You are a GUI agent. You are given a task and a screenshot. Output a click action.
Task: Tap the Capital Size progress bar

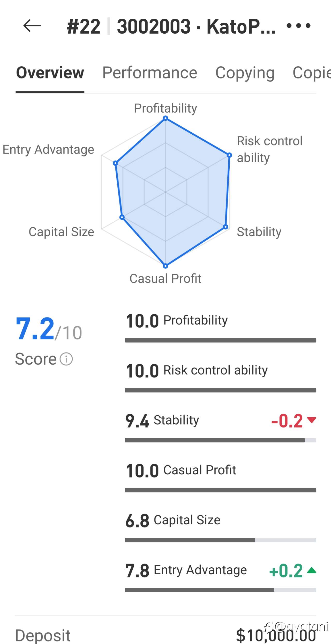coord(220,540)
